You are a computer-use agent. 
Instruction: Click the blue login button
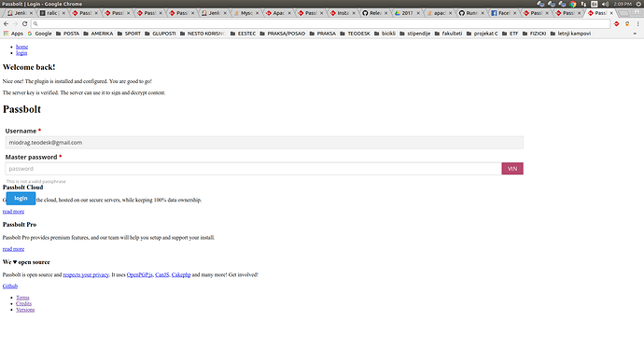21,198
